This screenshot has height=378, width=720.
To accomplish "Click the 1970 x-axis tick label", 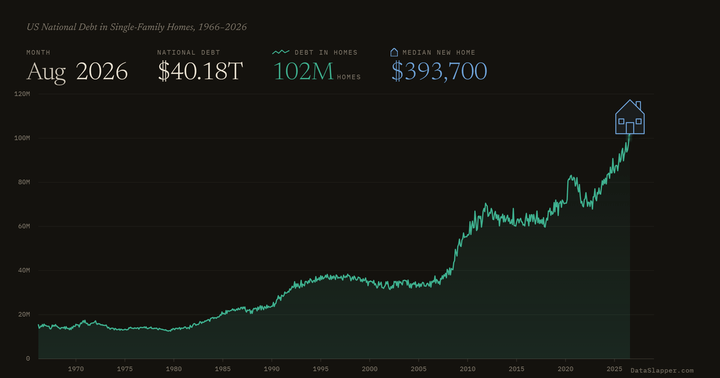I will point(76,369).
